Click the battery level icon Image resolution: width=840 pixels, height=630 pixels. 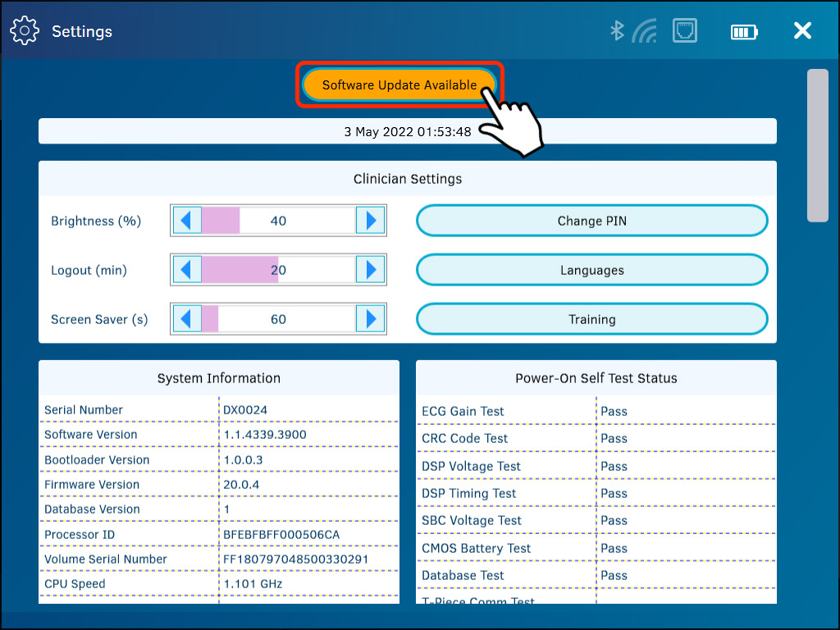pos(744,32)
